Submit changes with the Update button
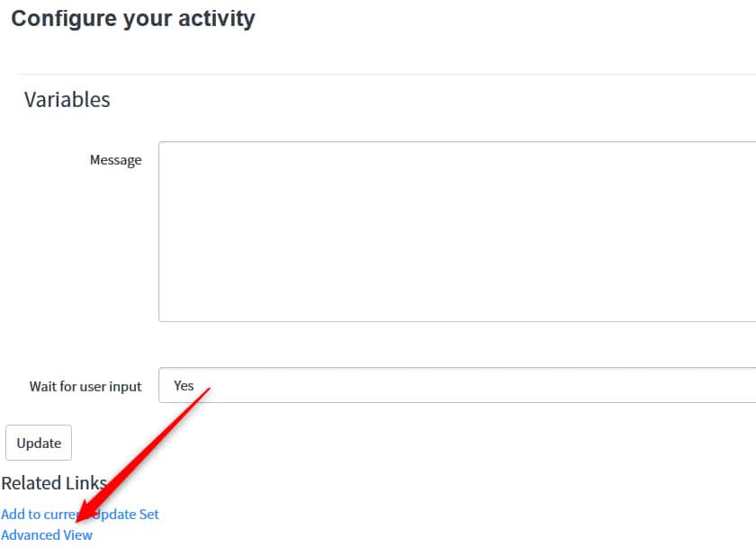The image size is (756, 547). pyautogui.click(x=39, y=443)
